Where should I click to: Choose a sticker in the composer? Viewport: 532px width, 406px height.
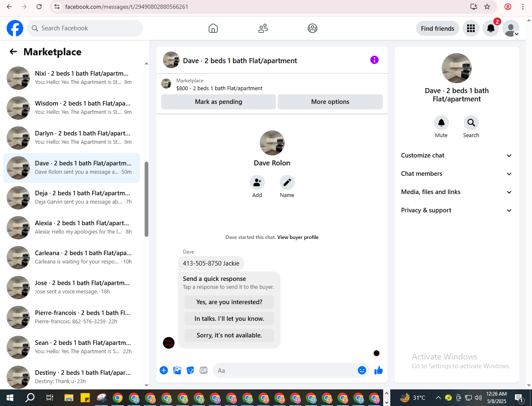pos(191,370)
